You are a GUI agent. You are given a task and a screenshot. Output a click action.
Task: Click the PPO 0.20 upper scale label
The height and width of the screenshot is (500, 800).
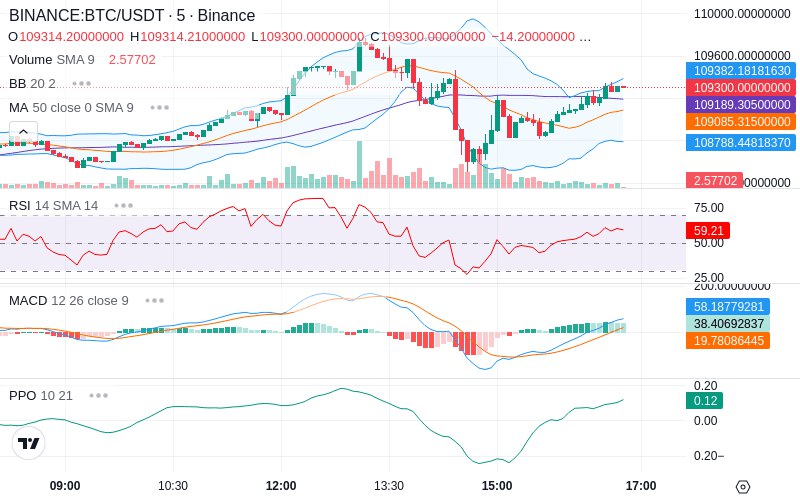pyautogui.click(x=706, y=386)
